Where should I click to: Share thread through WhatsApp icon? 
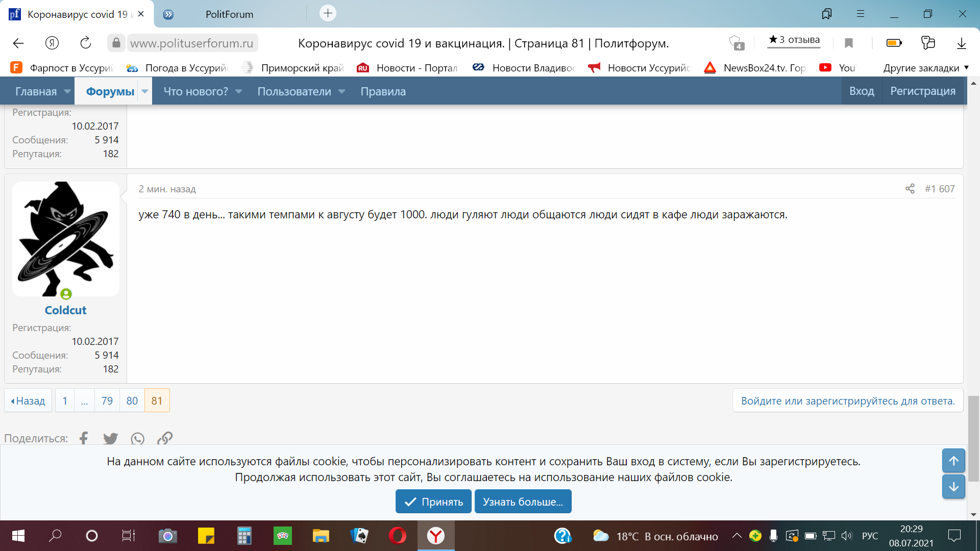137,438
